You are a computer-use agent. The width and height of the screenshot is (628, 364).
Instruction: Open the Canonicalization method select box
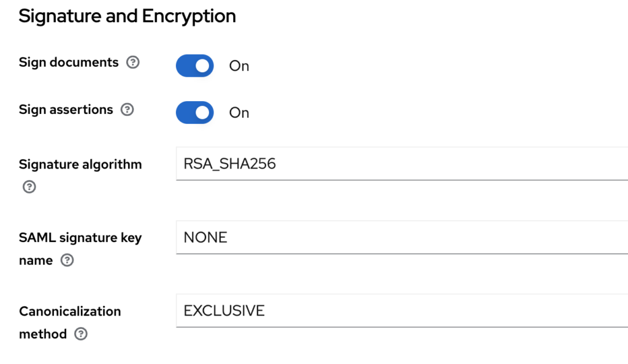click(x=402, y=311)
